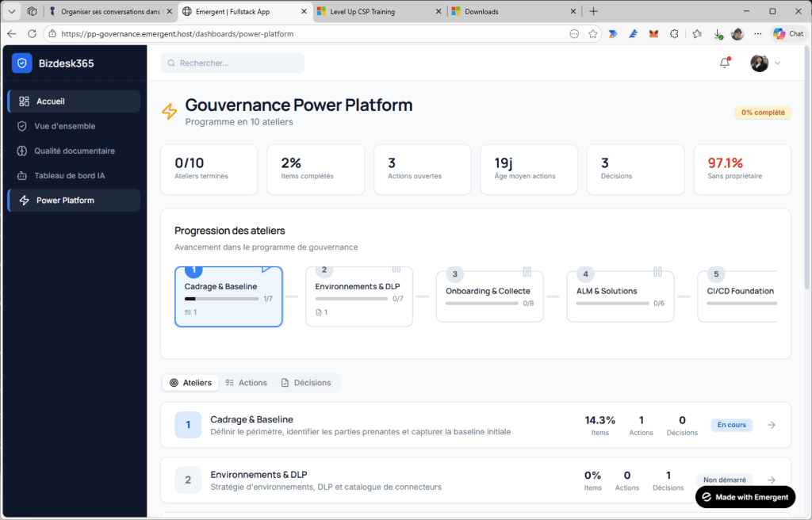The image size is (812, 520).
Task: Toggle play icon on Cadrage & Baseline card
Action: coord(266,270)
